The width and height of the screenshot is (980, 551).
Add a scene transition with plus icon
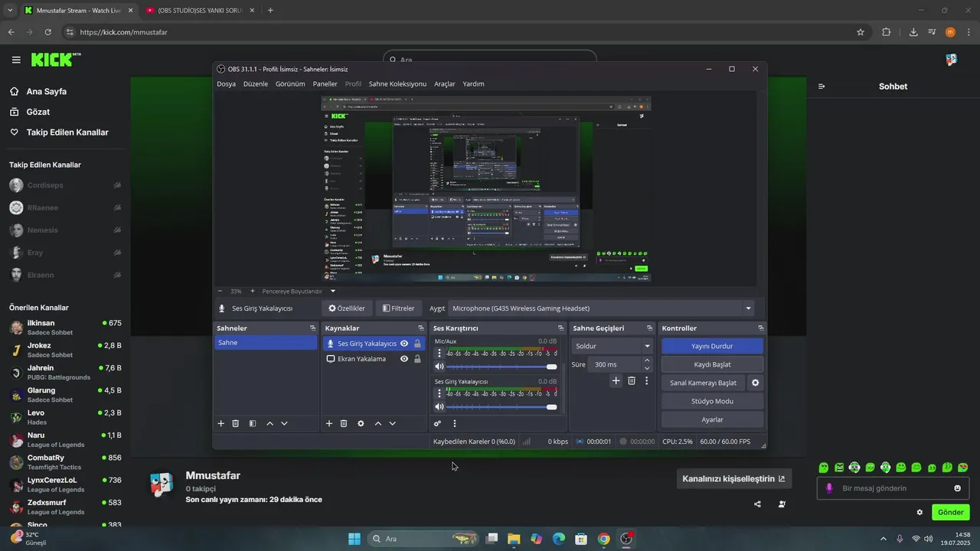tap(616, 380)
